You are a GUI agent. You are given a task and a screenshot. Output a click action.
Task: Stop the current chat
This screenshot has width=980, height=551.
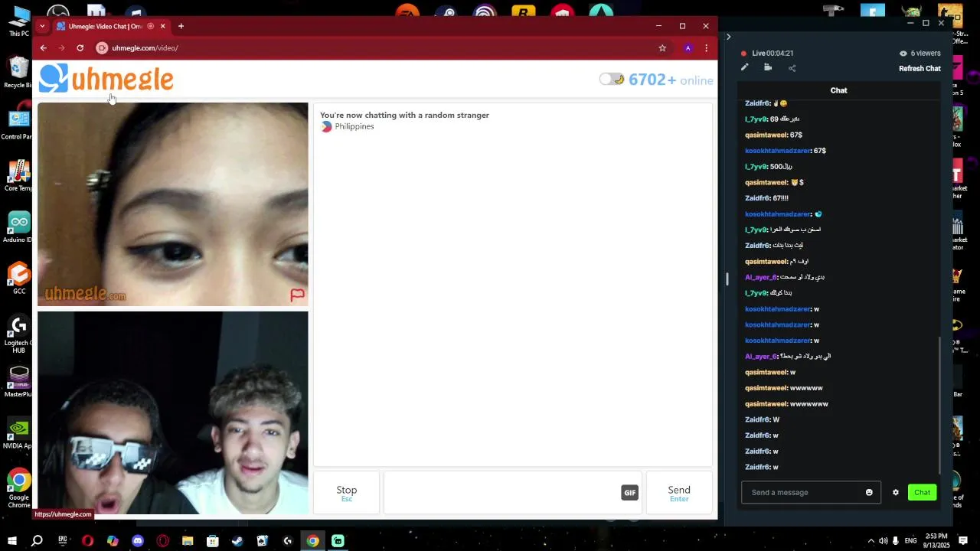tap(347, 493)
